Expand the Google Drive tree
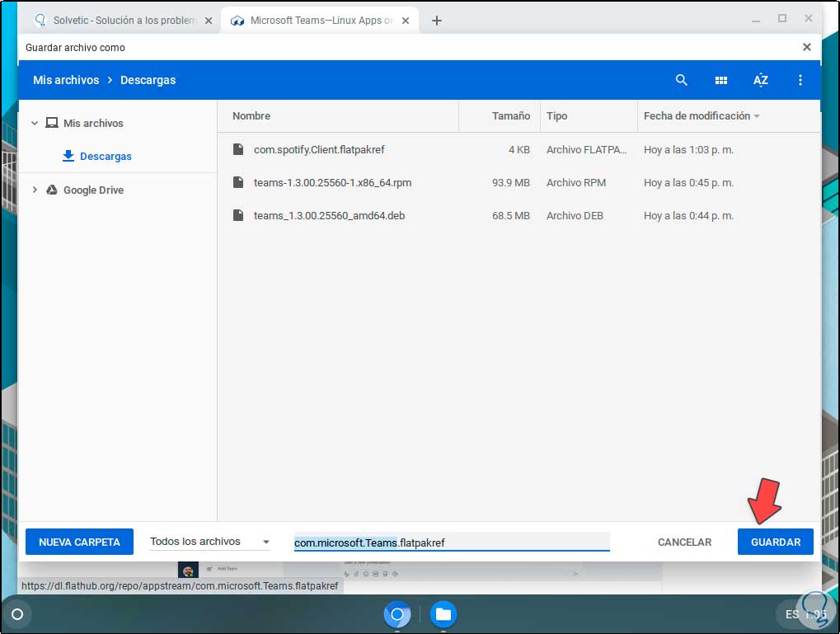 click(35, 190)
